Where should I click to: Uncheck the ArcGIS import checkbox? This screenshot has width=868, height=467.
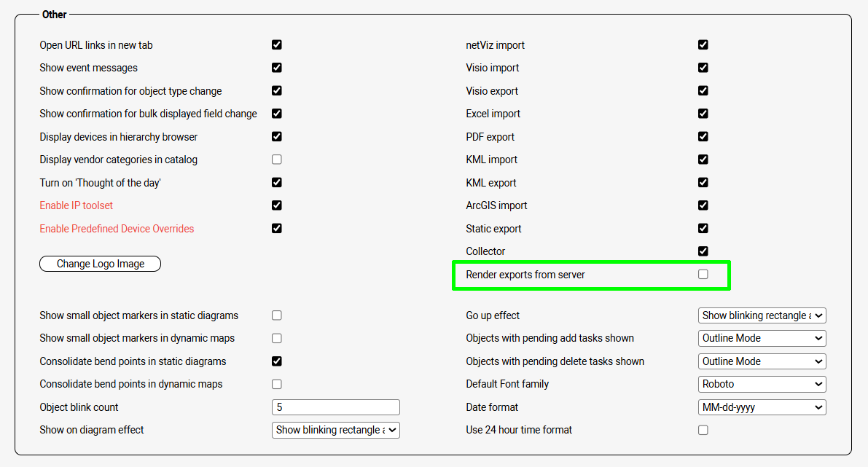click(703, 205)
